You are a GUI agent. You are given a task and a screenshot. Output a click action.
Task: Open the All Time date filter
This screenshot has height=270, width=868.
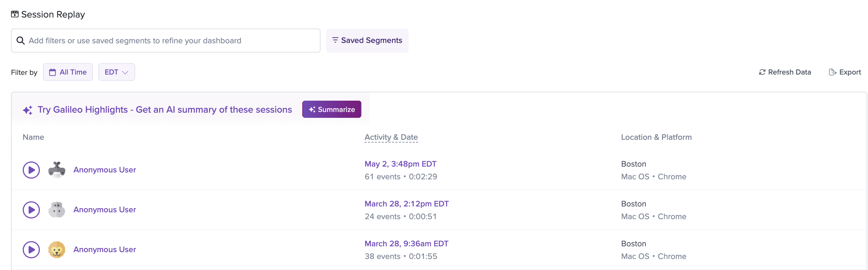[x=68, y=72]
